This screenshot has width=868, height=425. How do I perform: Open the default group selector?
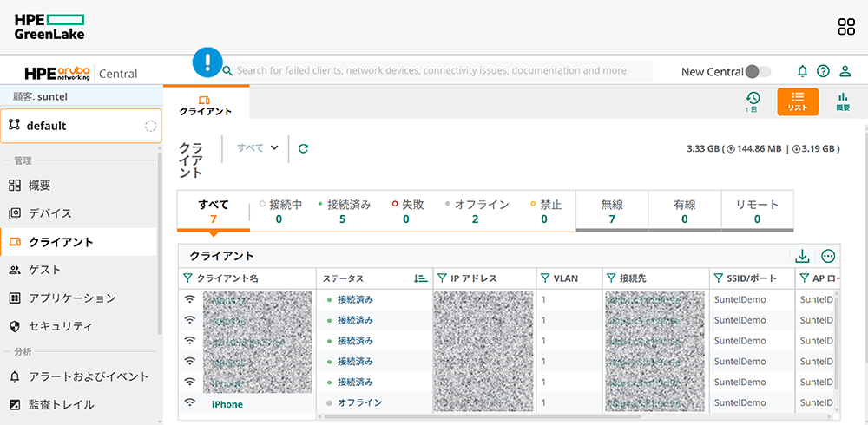(81, 126)
